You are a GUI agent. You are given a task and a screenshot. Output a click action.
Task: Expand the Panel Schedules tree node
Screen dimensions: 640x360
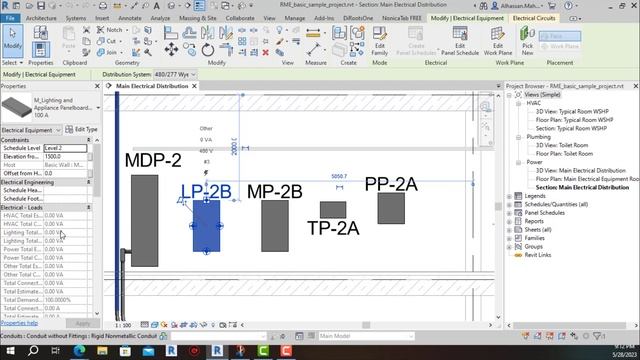click(509, 213)
